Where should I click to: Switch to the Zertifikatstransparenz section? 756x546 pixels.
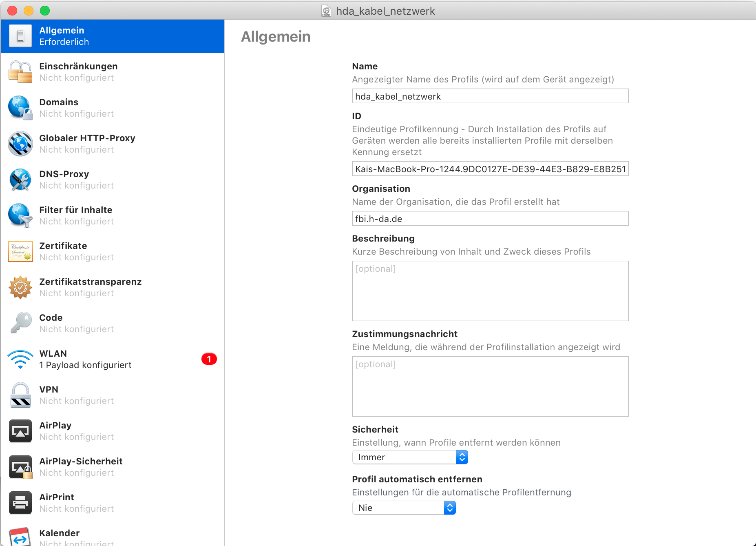pos(90,287)
